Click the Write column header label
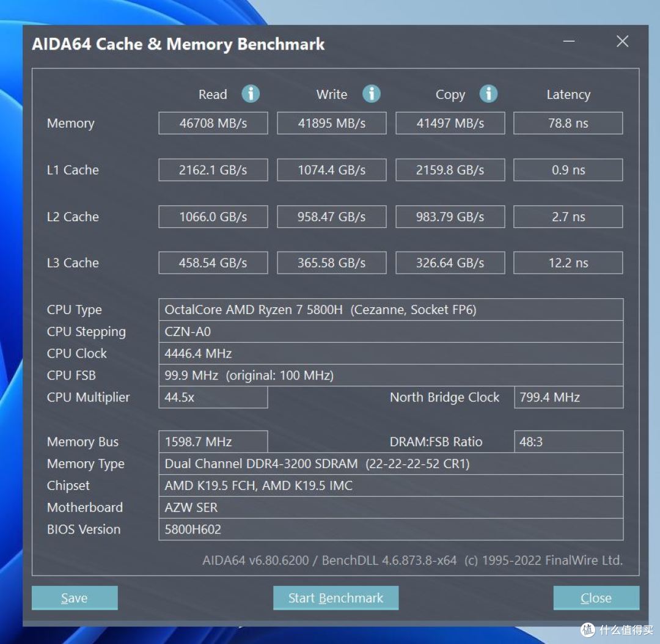660x644 pixels. [332, 94]
